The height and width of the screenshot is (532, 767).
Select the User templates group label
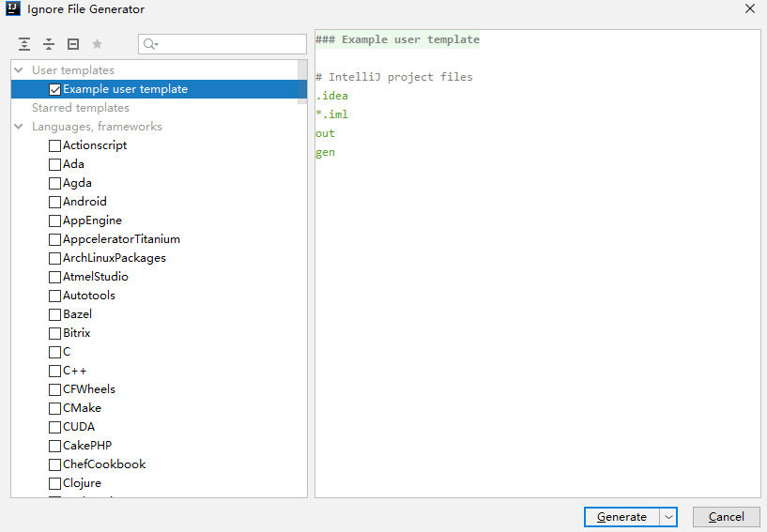pos(73,70)
